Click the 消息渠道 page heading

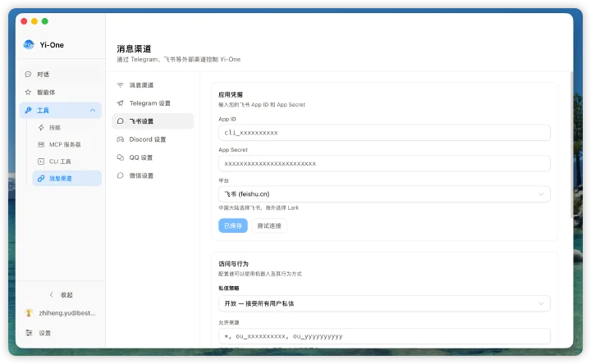134,48
